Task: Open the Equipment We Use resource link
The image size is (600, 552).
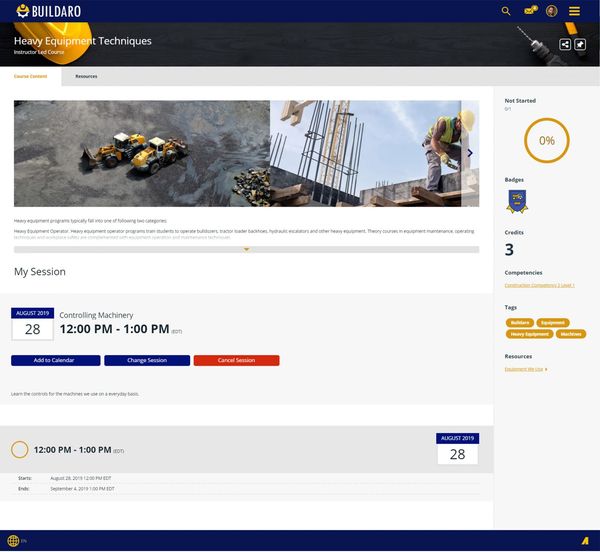Action: pyautogui.click(x=524, y=369)
